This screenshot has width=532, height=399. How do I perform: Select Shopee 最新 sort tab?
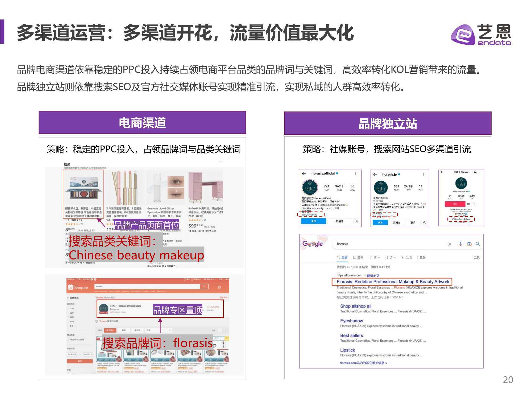[124, 330]
